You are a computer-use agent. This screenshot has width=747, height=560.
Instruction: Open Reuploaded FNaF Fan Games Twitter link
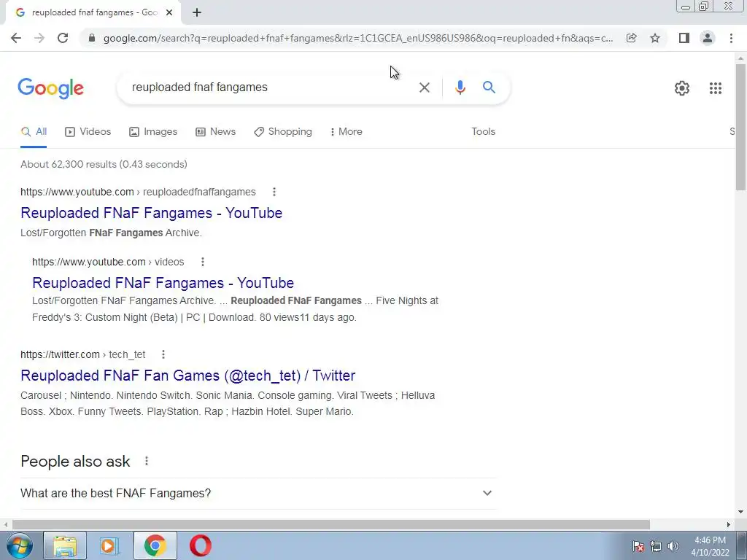pos(187,376)
